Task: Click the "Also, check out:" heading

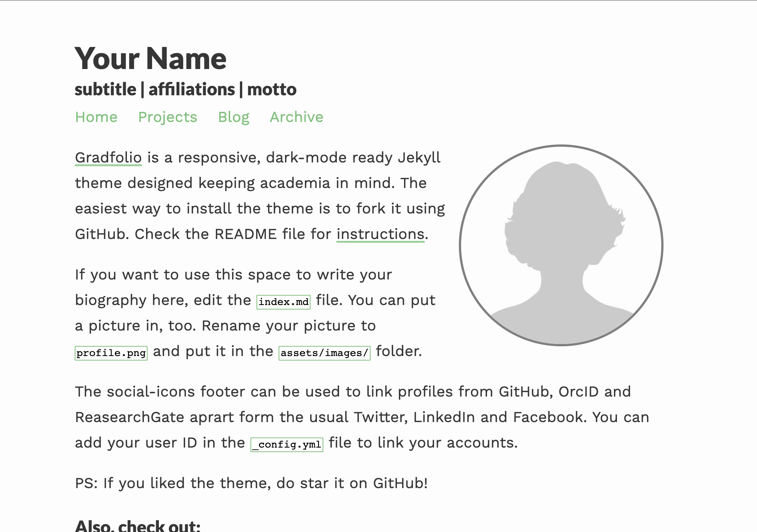Action: pos(137,525)
